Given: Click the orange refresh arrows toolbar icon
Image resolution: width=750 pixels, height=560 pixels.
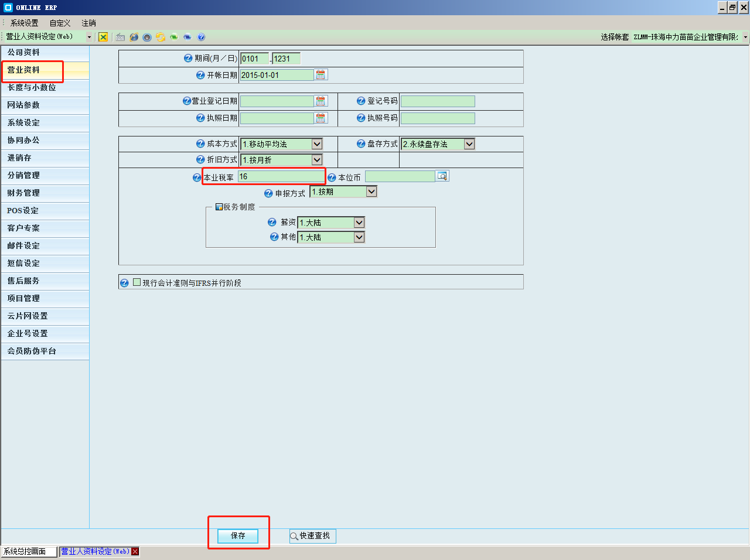Looking at the screenshot, I should 161,37.
